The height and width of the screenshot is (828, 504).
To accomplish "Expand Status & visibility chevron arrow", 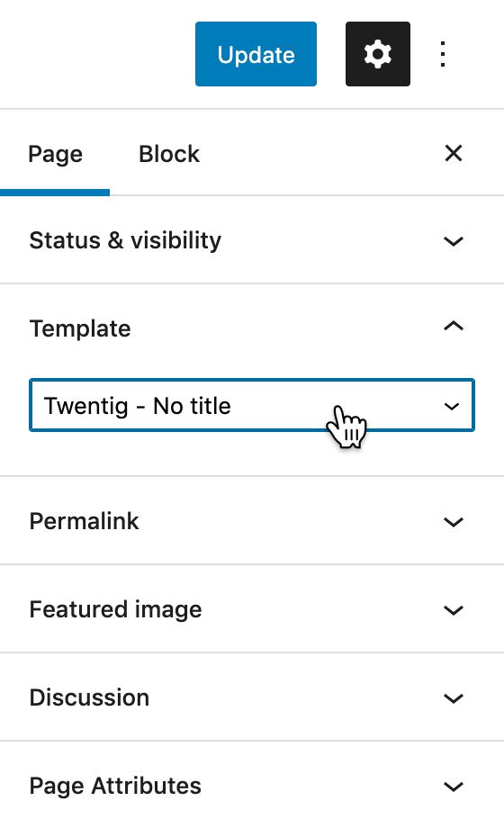I will (x=454, y=241).
